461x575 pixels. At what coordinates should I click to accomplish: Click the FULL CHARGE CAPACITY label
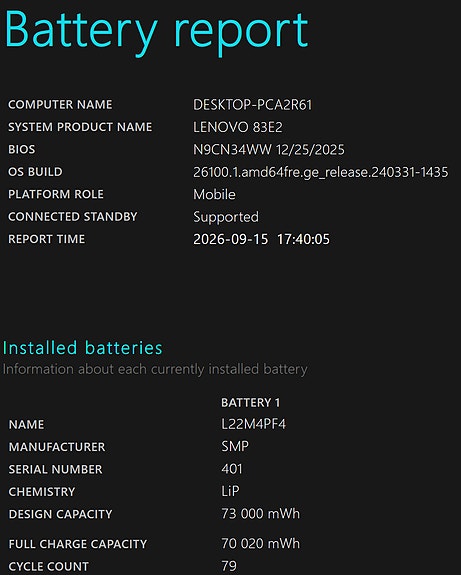click(x=78, y=544)
